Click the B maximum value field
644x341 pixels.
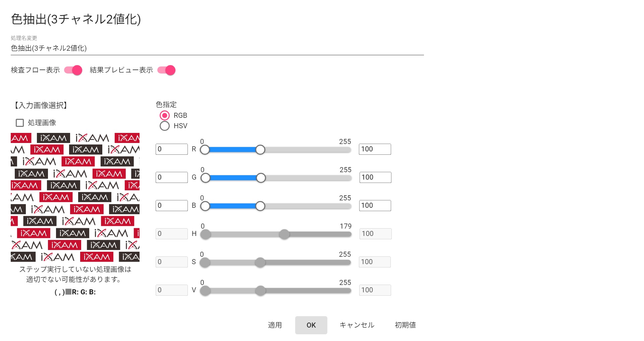click(x=375, y=205)
